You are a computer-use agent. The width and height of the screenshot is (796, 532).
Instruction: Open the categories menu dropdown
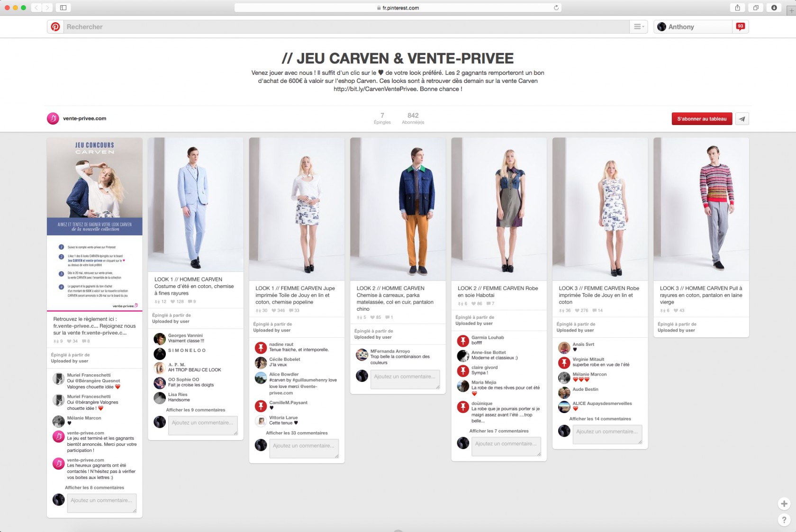coord(639,27)
